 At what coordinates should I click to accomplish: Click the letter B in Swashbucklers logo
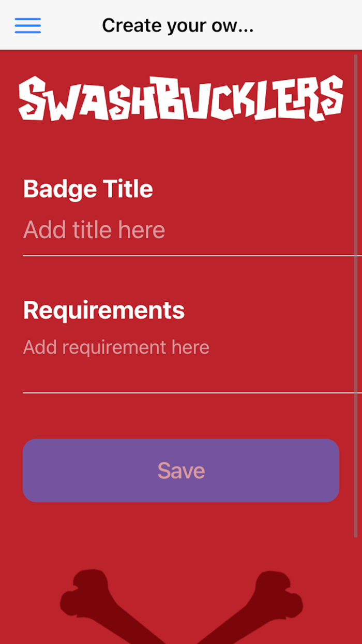170,98
